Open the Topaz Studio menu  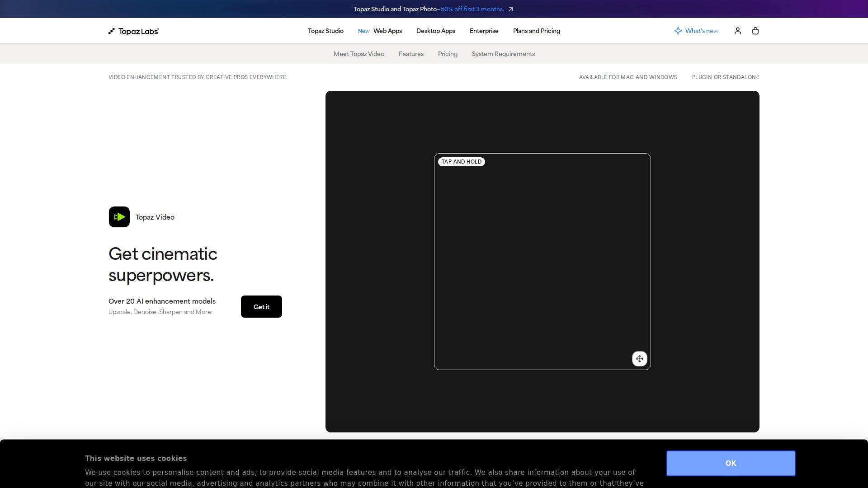(325, 31)
